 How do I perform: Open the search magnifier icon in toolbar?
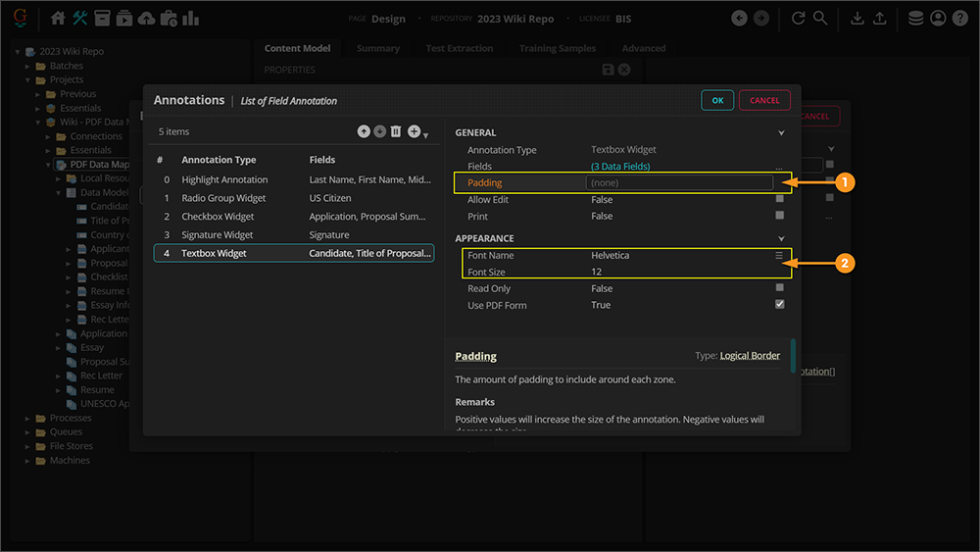pos(820,19)
